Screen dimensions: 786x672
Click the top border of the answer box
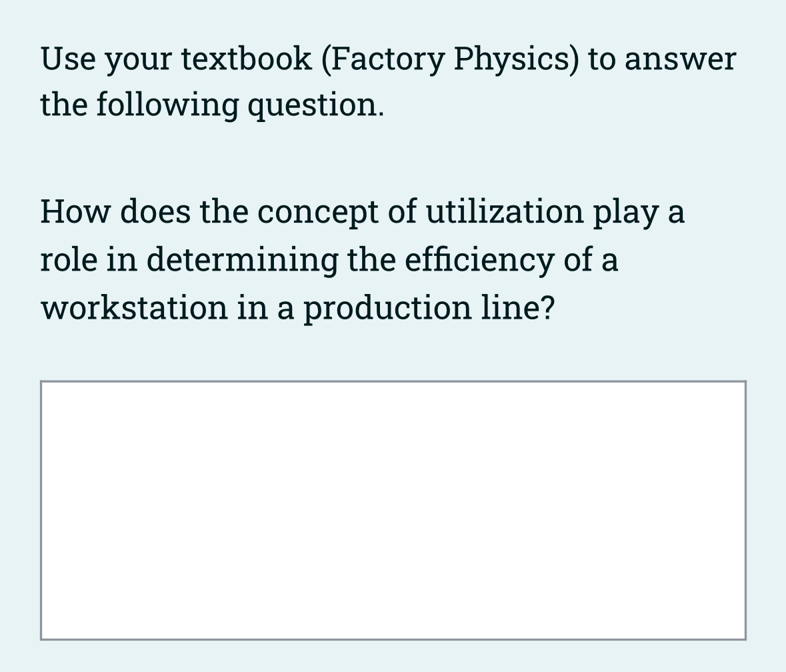point(393,382)
